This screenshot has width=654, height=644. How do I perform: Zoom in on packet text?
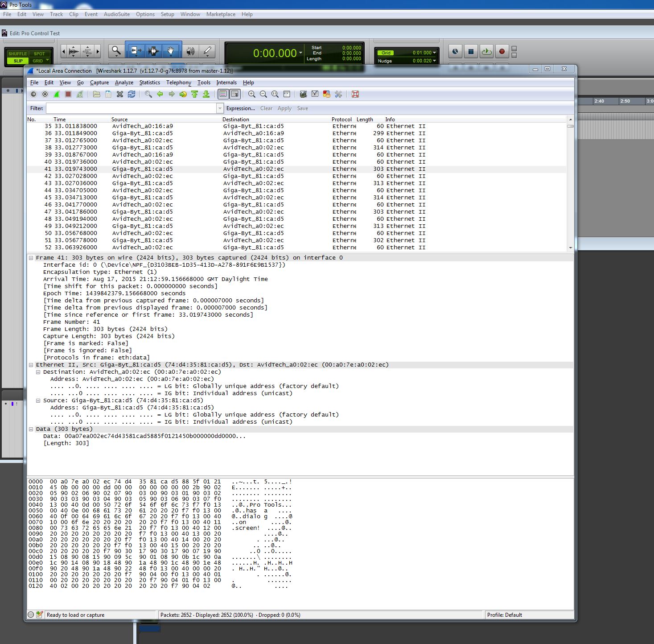[x=252, y=94]
